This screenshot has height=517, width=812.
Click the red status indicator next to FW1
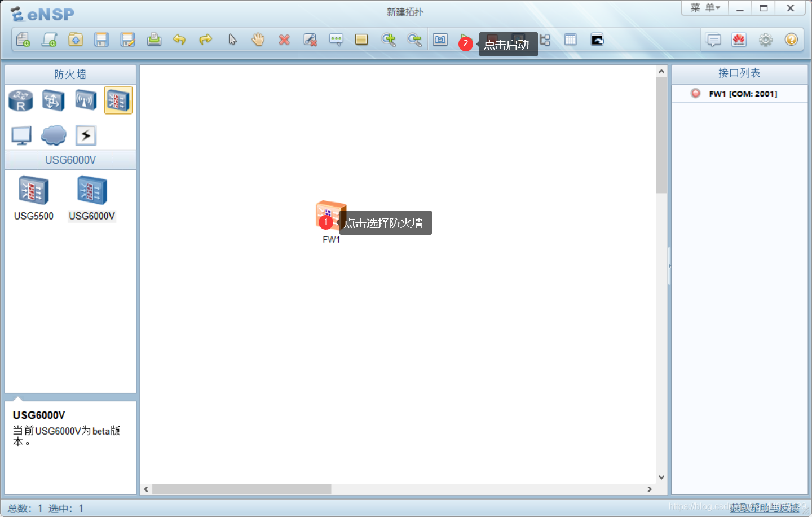[696, 94]
